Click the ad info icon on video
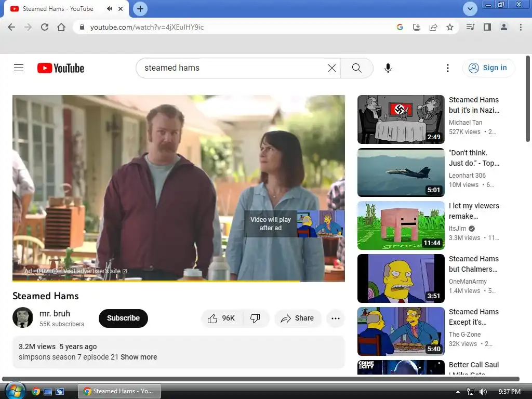Screen dimensions: 532x399 (55, 271)
